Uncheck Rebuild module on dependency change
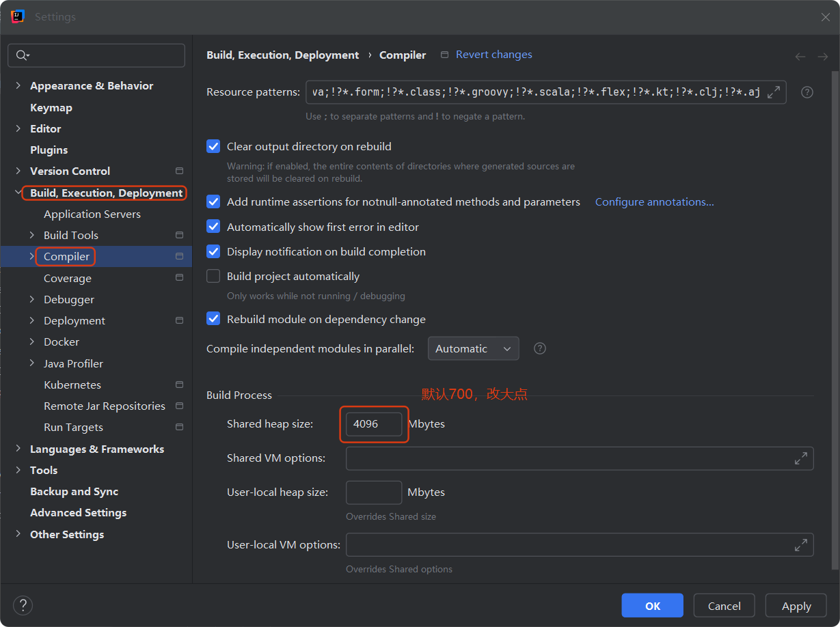 214,319
